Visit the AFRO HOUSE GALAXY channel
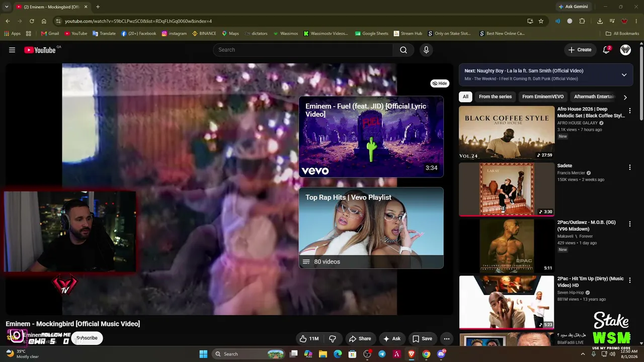Screen dimensions: 644x362 [578, 123]
